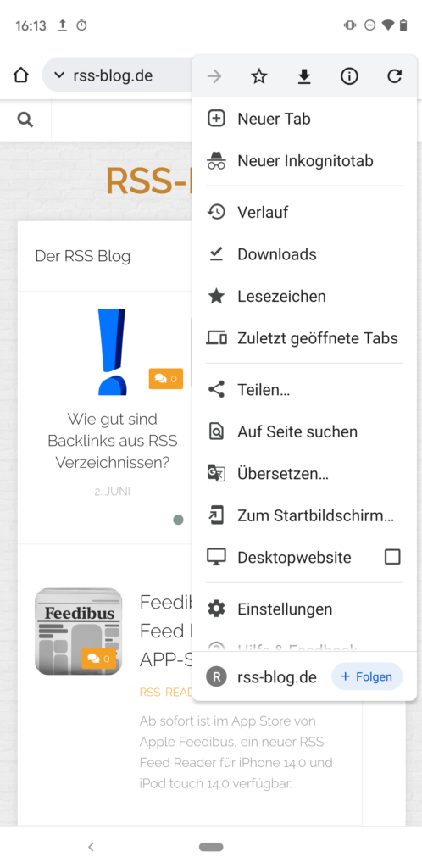The image size is (422, 868).
Task: Tap the Feedibus newspaper thumbnail
Action: tap(79, 632)
